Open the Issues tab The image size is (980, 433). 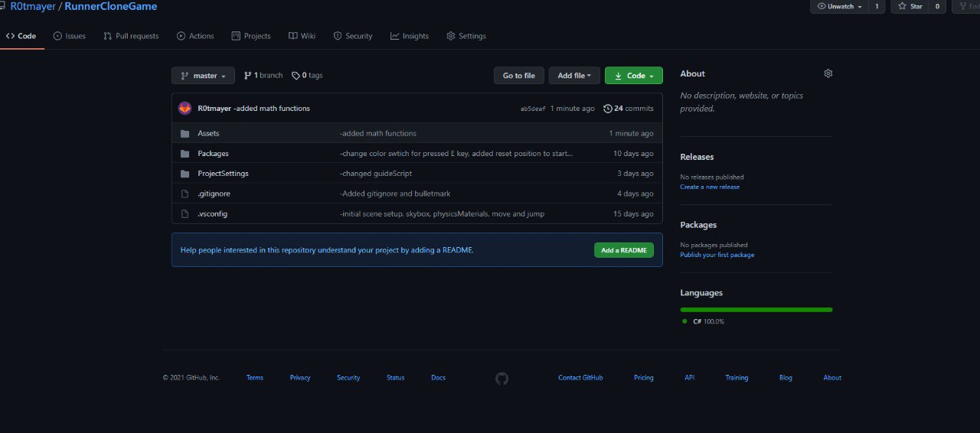[70, 36]
